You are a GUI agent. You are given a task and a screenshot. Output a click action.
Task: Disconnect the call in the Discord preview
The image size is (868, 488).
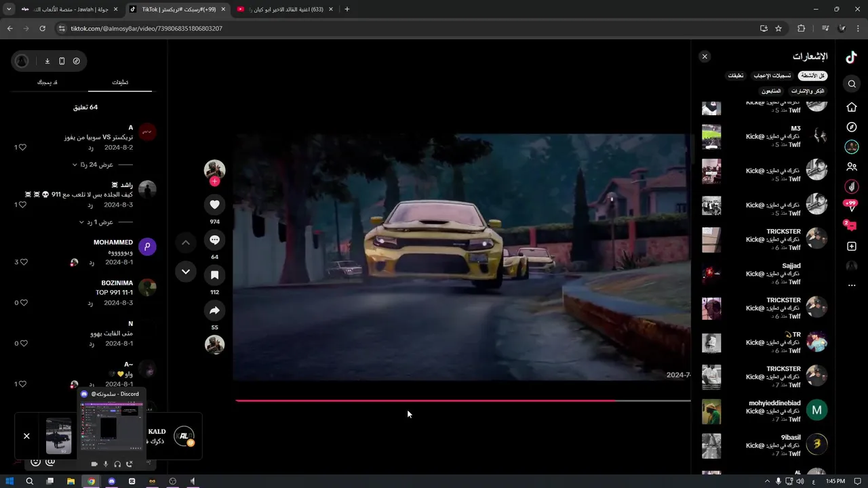tap(129, 464)
